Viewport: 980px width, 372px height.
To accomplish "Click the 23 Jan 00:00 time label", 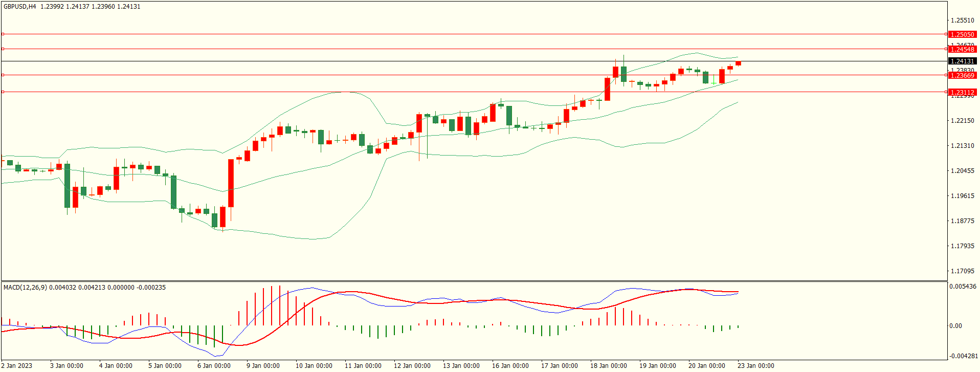I will pos(756,365).
